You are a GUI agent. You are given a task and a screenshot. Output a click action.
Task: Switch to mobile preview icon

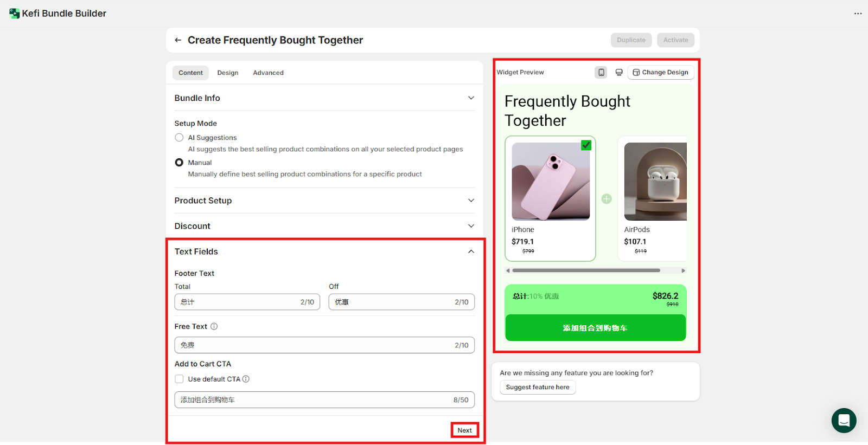click(x=601, y=72)
